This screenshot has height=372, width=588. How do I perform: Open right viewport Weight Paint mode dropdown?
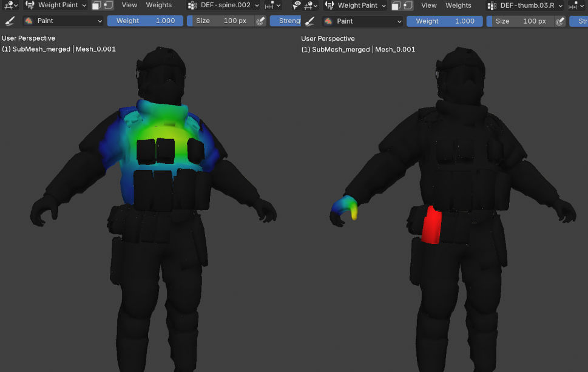point(355,5)
